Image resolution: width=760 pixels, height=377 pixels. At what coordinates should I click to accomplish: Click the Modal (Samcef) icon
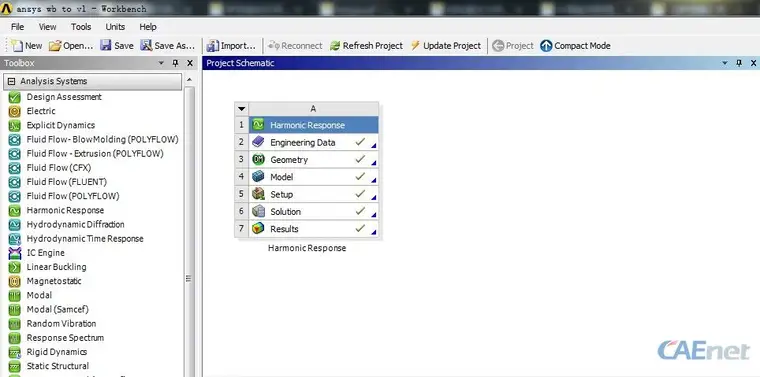(x=15, y=309)
